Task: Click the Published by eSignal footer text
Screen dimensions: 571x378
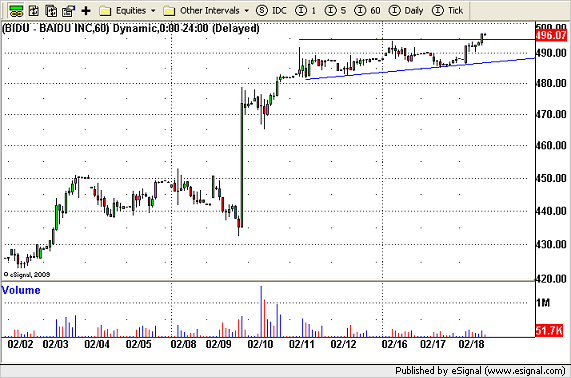Action: (x=480, y=371)
